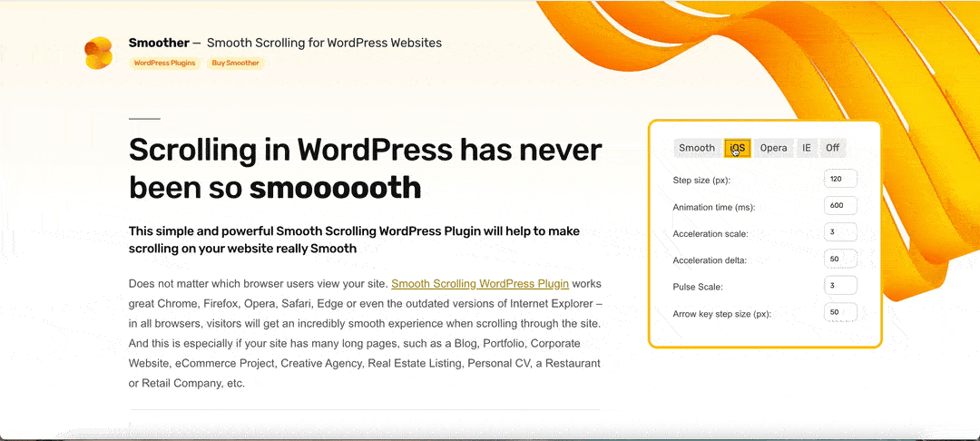Viewport: 980px width, 441px height.
Task: Click the 'Acceleration delta:' label
Action: 710,260
